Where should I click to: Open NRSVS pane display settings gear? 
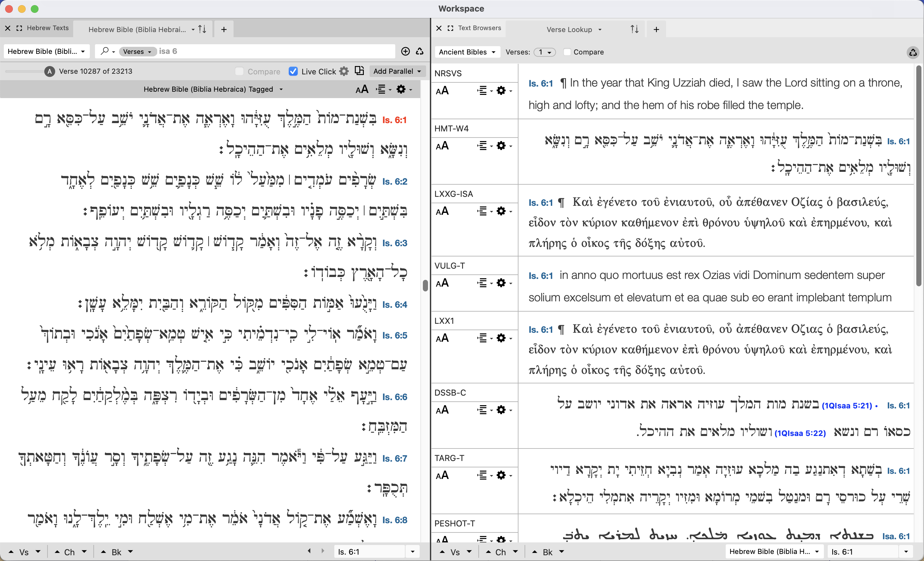(501, 91)
